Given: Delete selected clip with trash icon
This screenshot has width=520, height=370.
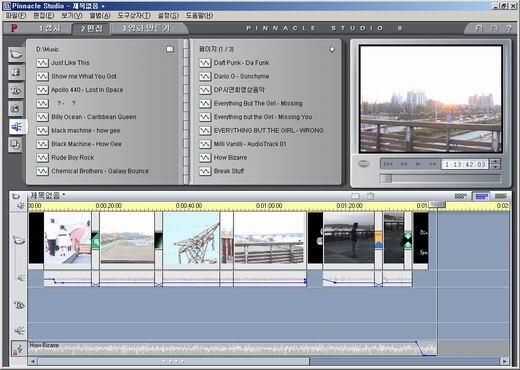Looking at the screenshot, I should (x=371, y=196).
